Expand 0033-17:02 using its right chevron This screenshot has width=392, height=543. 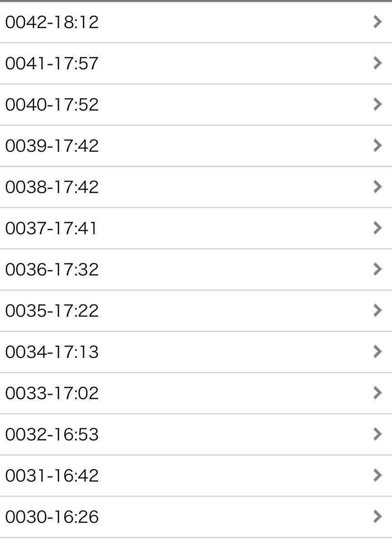coord(378,392)
